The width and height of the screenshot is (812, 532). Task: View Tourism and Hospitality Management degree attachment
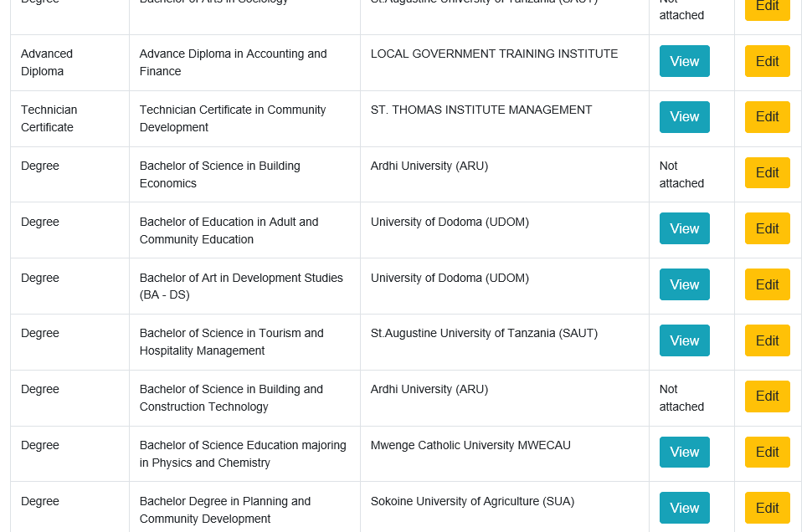pyautogui.click(x=684, y=340)
